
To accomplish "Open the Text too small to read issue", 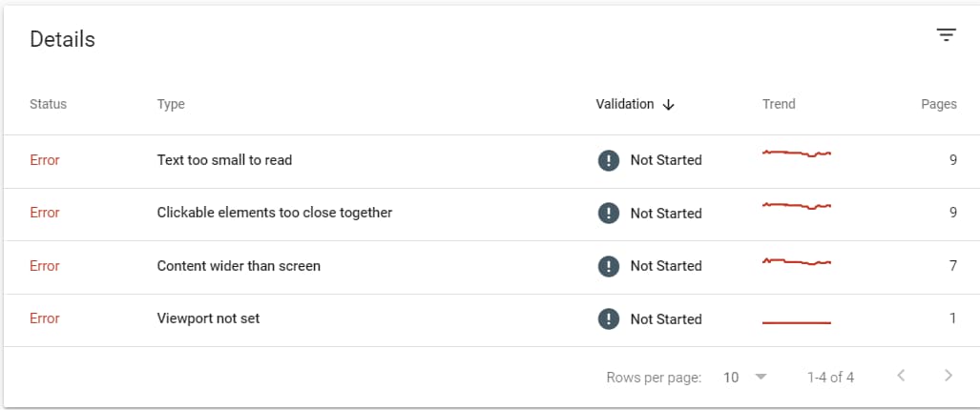I will click(x=224, y=160).
